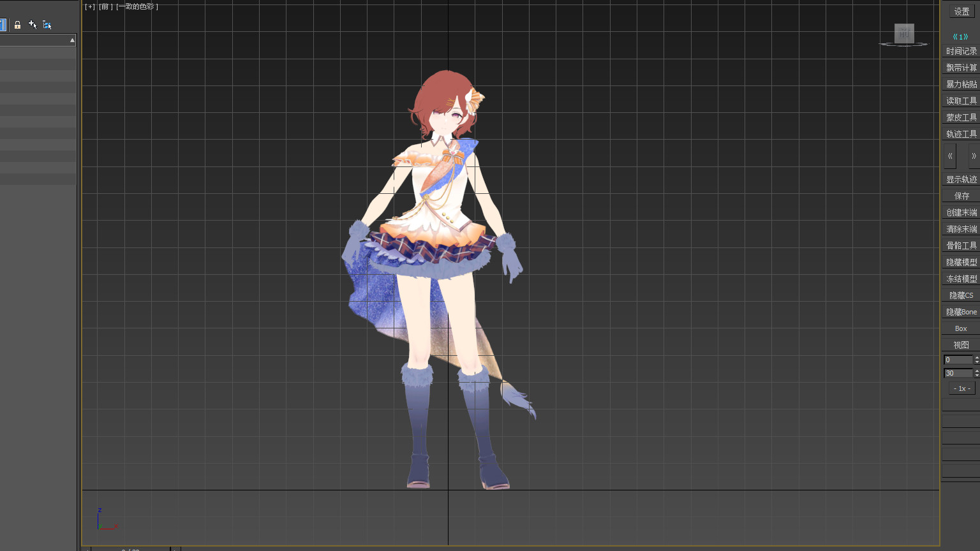
Task: Click the plus-cursor pick icon
Action: [x=33, y=25]
